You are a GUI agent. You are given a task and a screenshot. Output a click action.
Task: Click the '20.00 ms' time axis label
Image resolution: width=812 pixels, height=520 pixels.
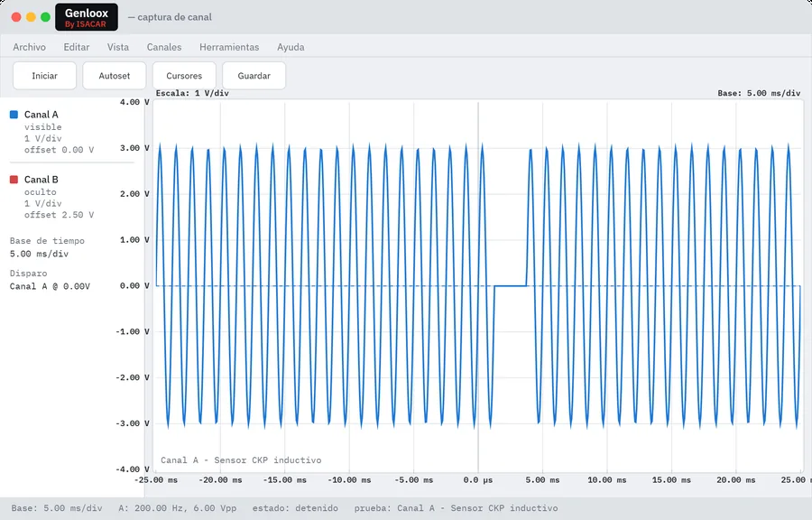[x=736, y=480]
